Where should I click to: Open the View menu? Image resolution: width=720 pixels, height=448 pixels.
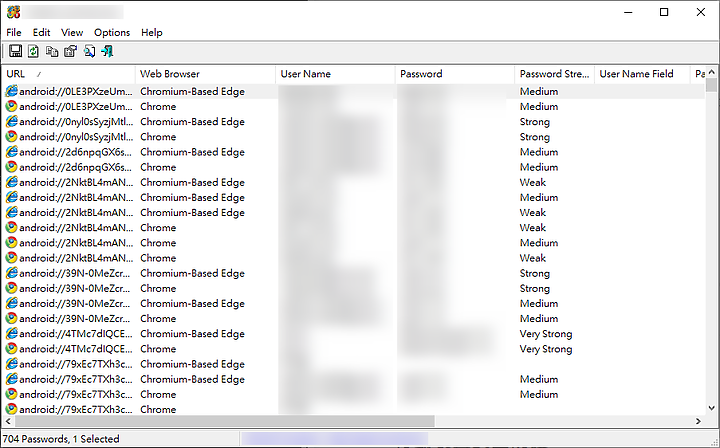pos(72,33)
